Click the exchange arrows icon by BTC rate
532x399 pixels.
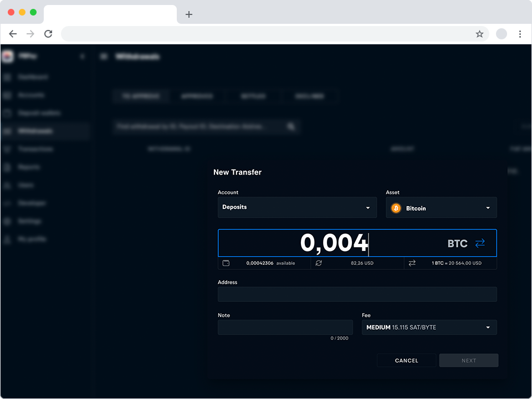click(x=412, y=263)
